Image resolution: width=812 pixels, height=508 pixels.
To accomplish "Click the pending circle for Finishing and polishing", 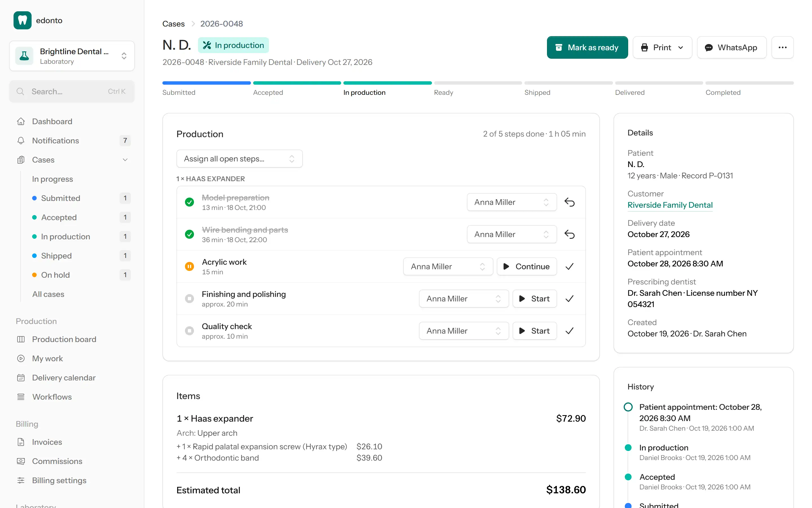I will [189, 299].
